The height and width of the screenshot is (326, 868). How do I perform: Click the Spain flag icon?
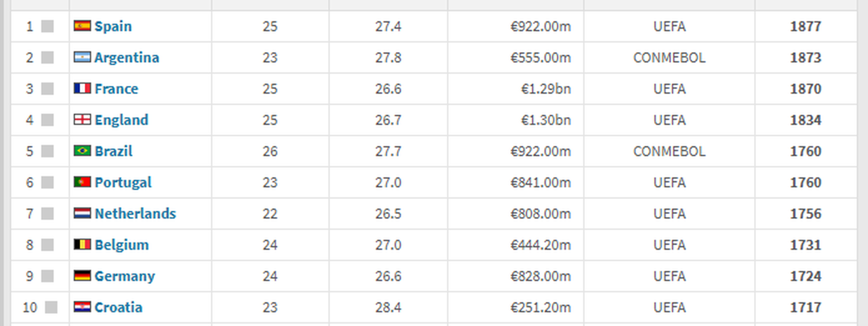pyautogui.click(x=82, y=26)
